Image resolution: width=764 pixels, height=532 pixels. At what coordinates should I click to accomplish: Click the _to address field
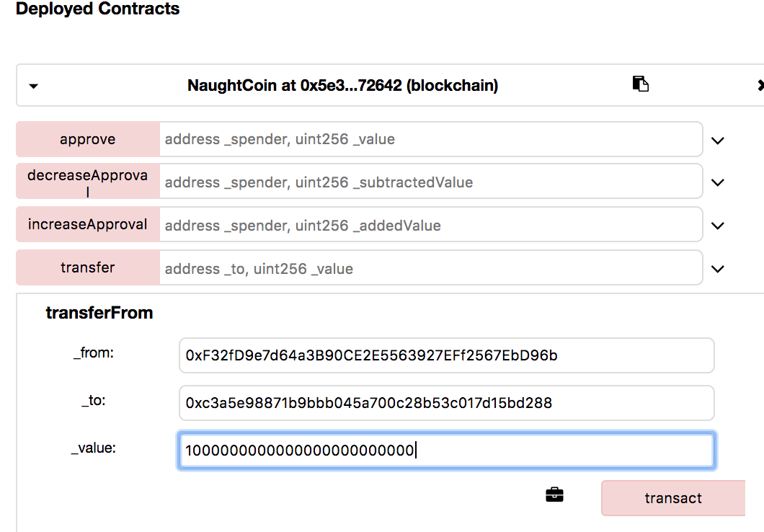(446, 403)
